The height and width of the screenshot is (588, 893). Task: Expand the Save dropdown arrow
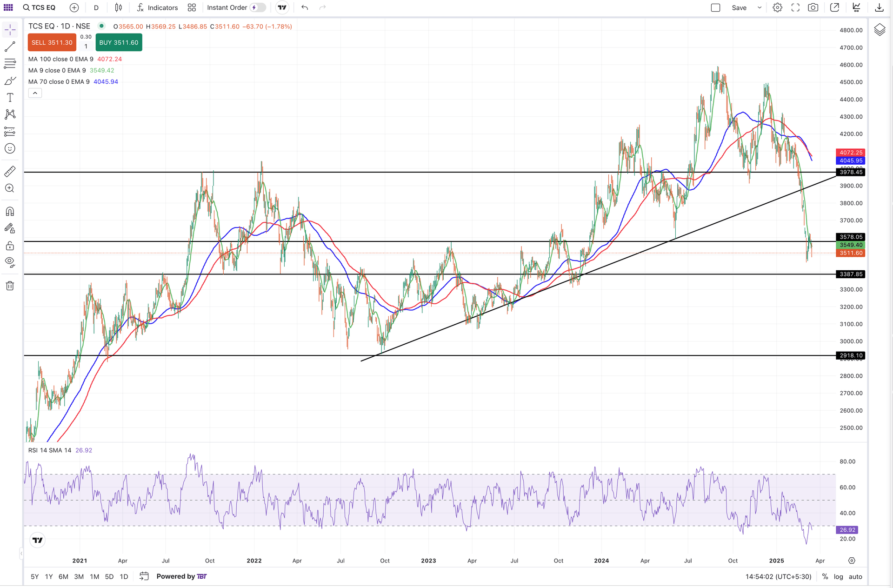point(760,7)
